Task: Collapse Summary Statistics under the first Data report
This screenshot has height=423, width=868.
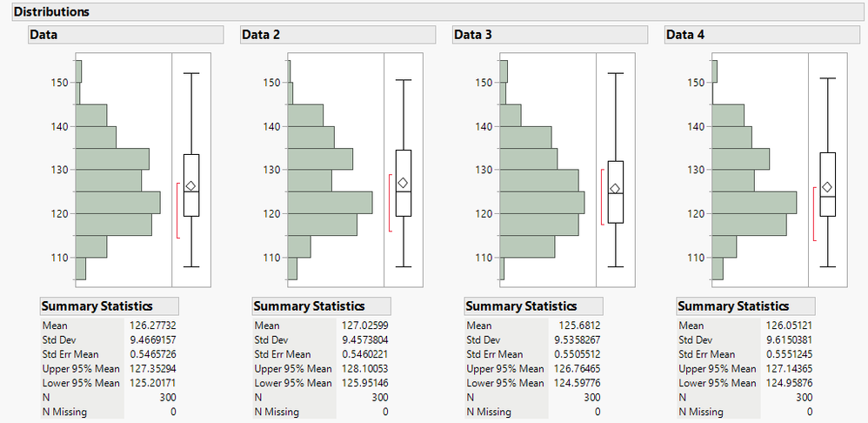Action: pos(97,306)
